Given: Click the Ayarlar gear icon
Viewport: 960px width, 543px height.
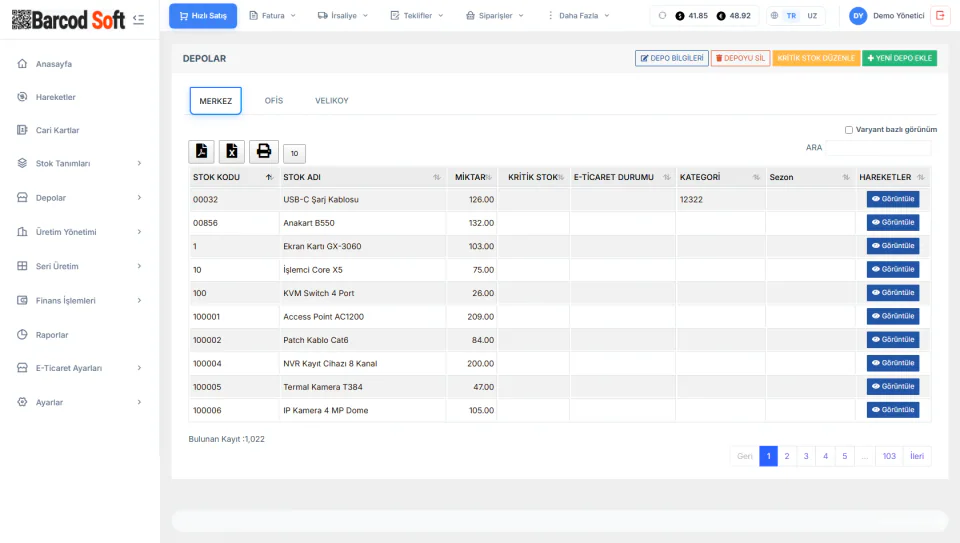Looking at the screenshot, I should [22, 402].
